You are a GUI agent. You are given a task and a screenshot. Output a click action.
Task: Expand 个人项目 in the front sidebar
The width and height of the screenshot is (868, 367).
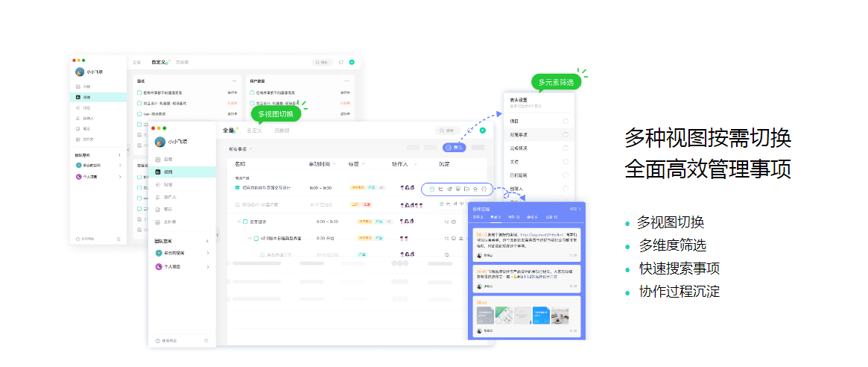(x=207, y=266)
